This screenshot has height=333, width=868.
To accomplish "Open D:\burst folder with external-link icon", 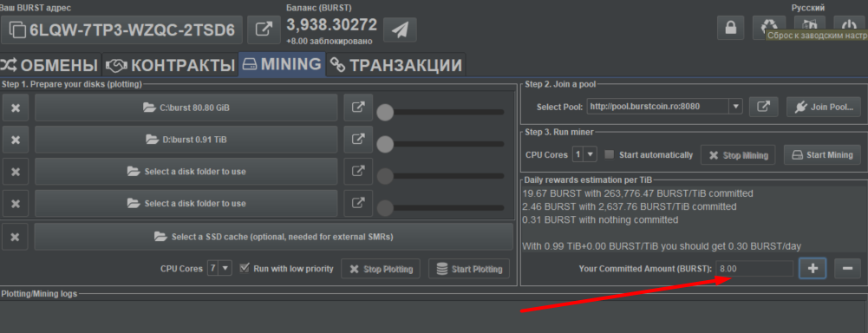I will (357, 140).
